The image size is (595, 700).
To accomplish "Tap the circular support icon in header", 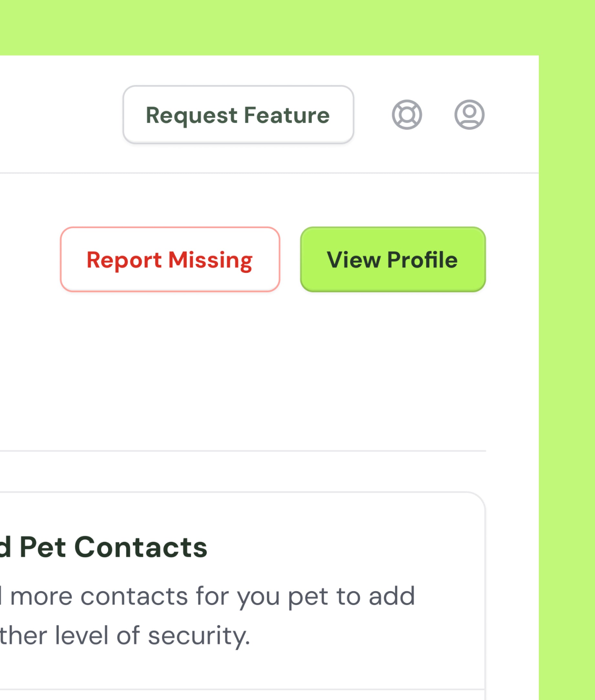I will click(x=406, y=115).
